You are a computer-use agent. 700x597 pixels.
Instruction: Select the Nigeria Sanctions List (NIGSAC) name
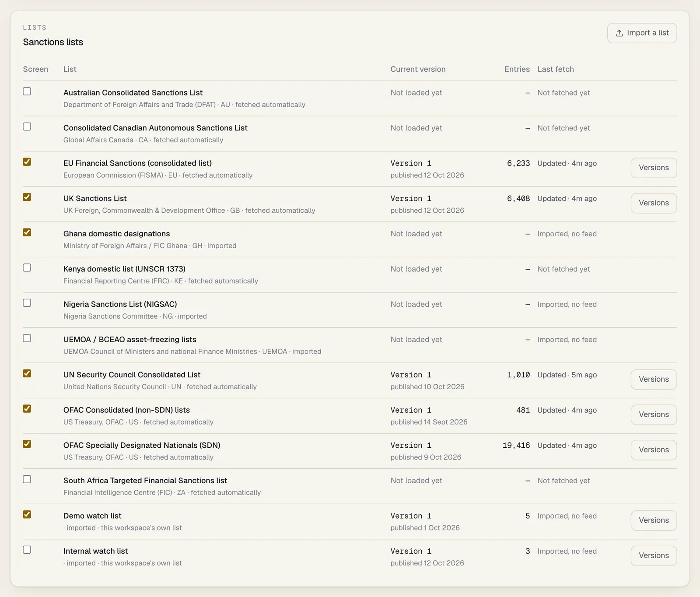(x=120, y=304)
